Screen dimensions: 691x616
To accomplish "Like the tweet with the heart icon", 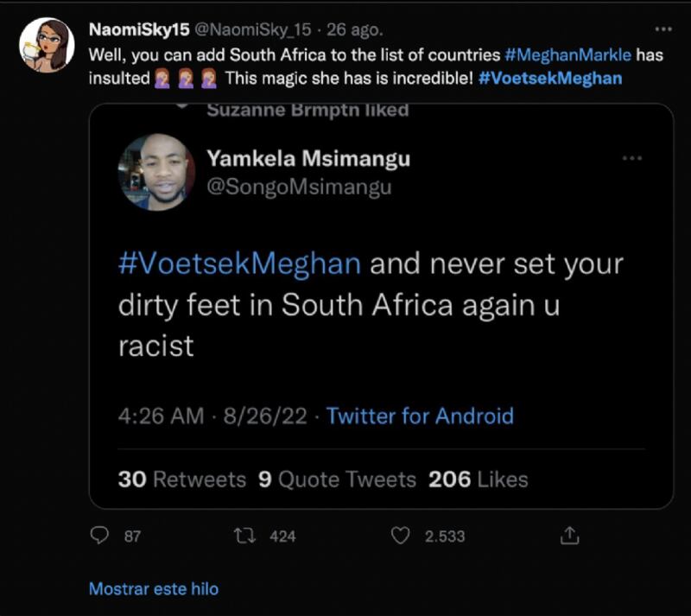I will (400, 536).
